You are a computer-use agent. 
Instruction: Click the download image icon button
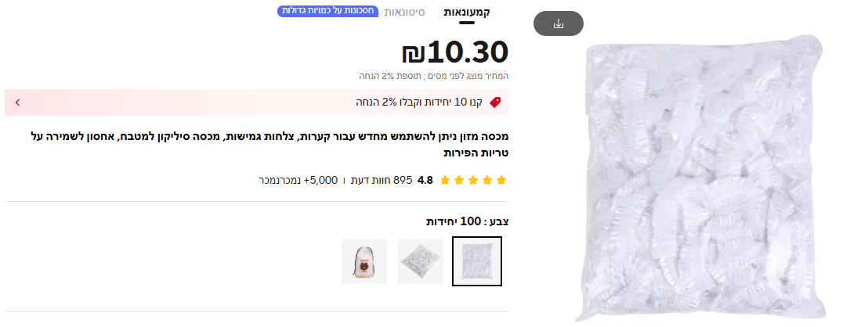pyautogui.click(x=558, y=23)
